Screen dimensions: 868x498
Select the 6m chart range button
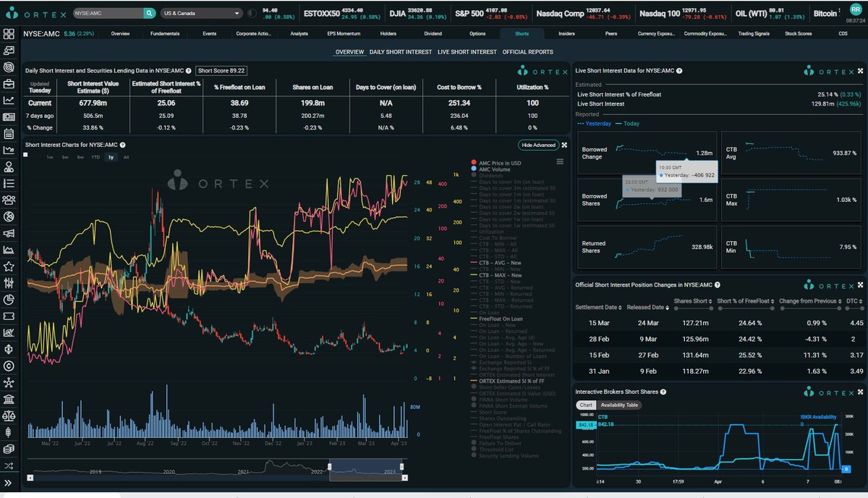click(x=80, y=157)
